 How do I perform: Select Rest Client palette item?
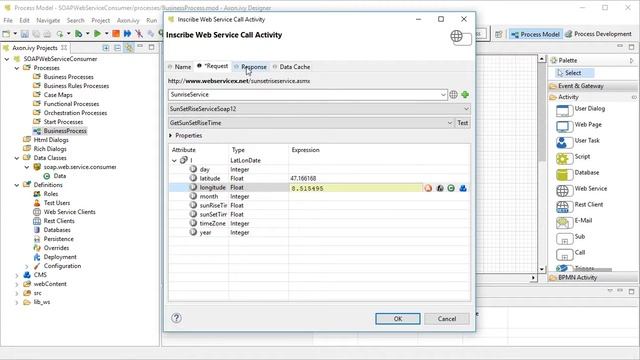[580, 205]
